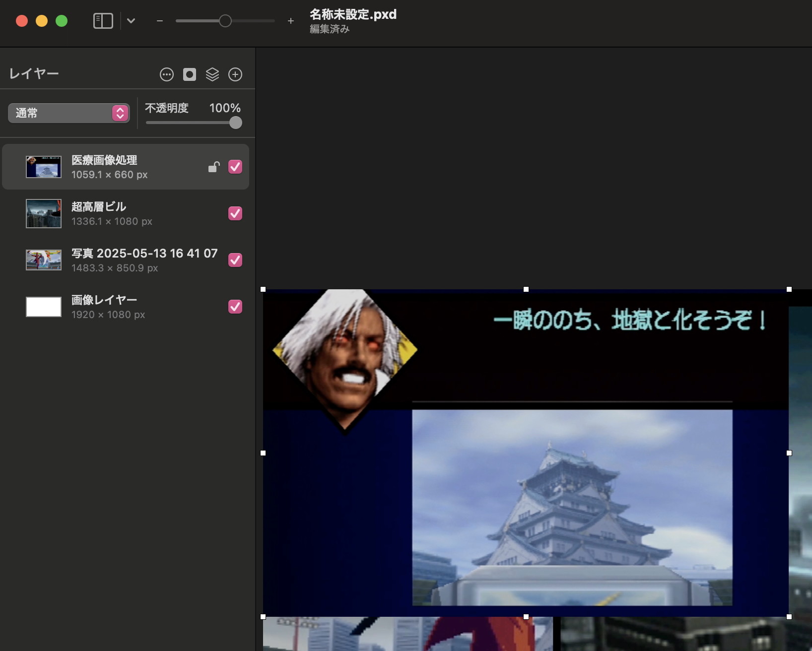
Task: Click the bottom-left selection handle on canvas
Action: coord(263,617)
